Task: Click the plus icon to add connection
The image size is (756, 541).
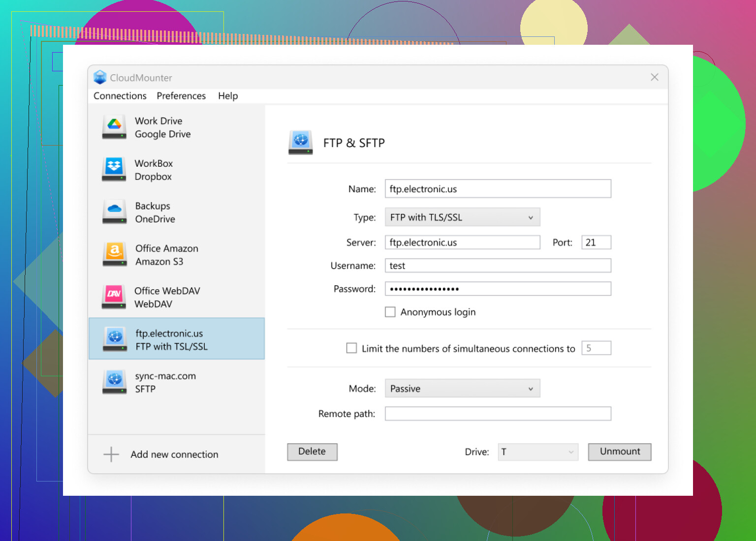Action: tap(111, 454)
